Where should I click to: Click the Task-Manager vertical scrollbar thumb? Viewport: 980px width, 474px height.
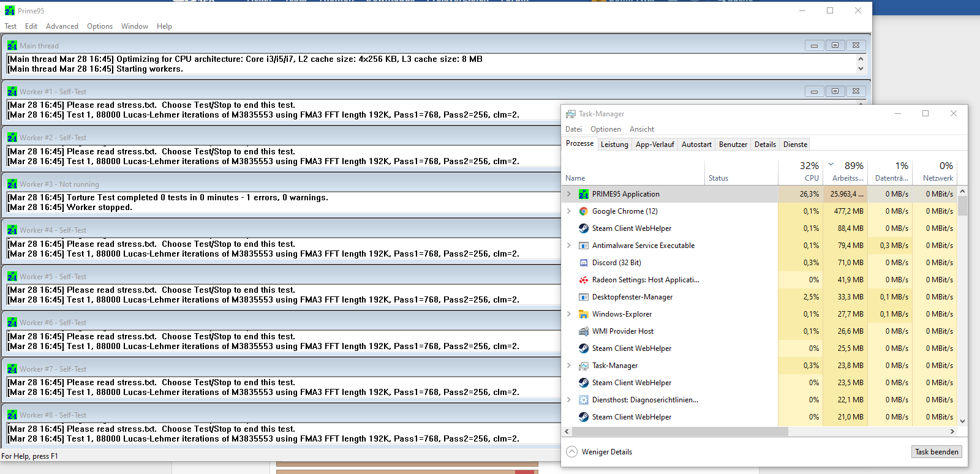[x=962, y=206]
